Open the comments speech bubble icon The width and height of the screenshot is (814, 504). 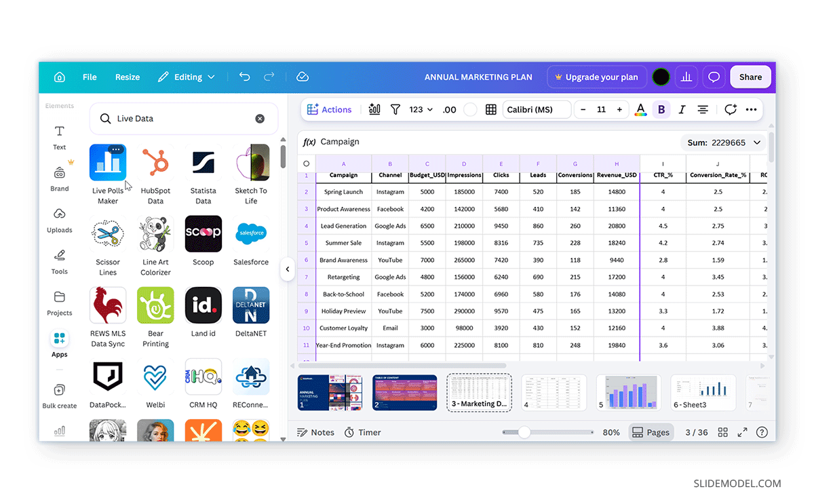714,77
